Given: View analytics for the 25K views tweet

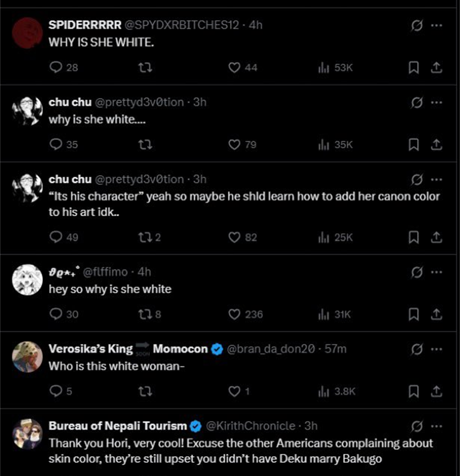Looking at the screenshot, I should coord(323,238).
